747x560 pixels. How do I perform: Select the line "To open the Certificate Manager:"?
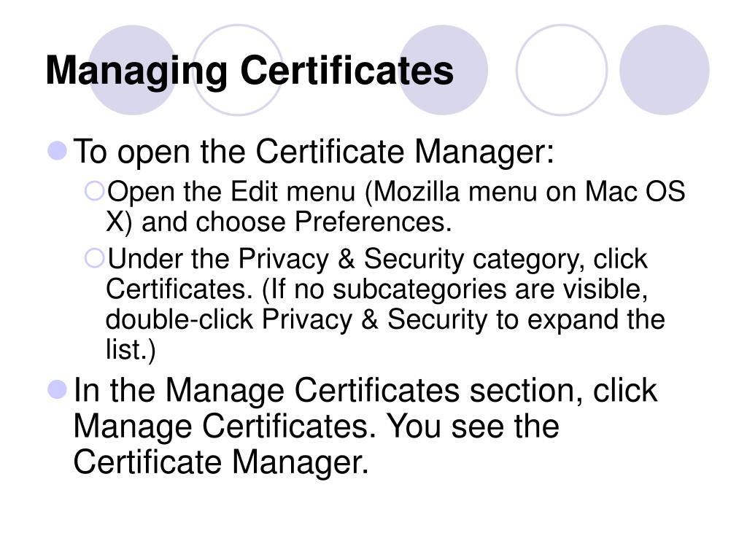coord(314,152)
